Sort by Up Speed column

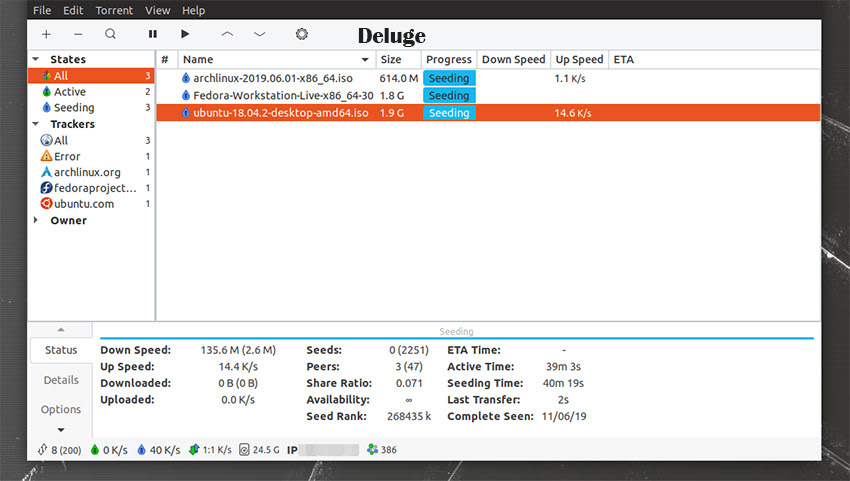[579, 60]
